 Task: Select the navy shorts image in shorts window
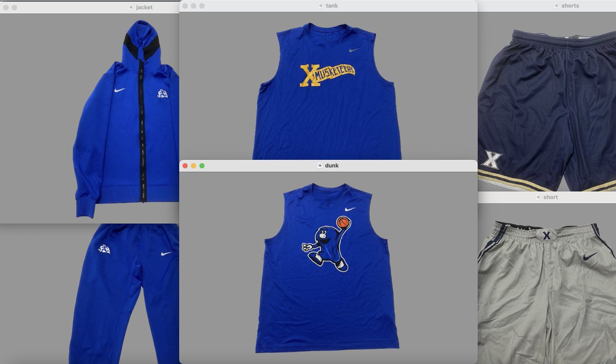pos(547,110)
